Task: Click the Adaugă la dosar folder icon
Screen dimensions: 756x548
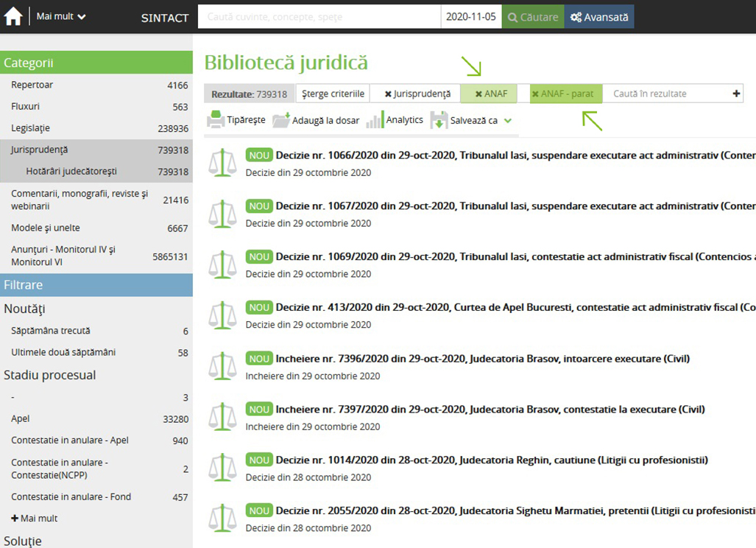Action: [280, 120]
